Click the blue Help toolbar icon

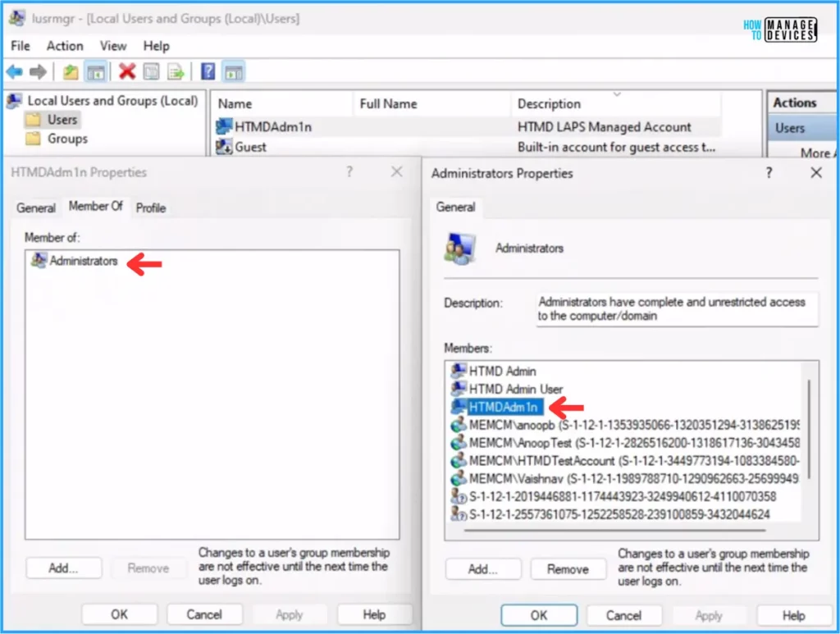[x=208, y=71]
